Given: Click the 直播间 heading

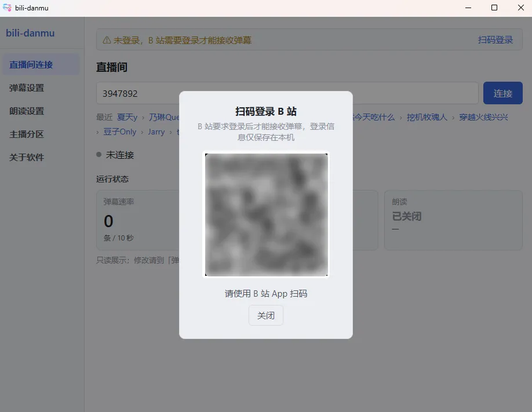Looking at the screenshot, I should pyautogui.click(x=112, y=67).
